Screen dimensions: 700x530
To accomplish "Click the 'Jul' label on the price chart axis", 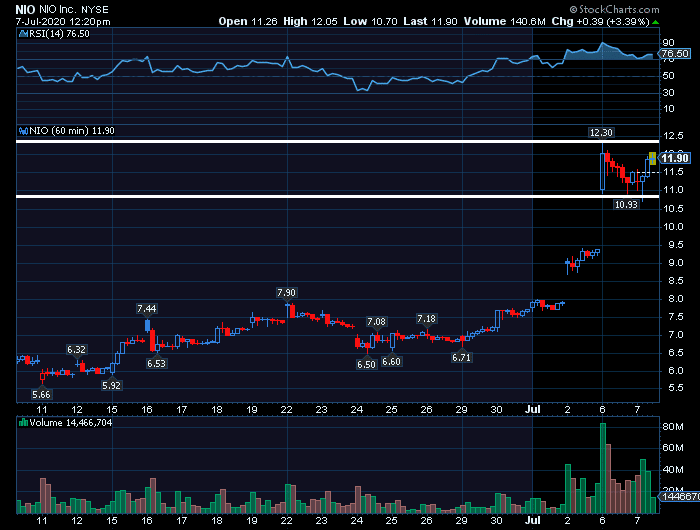I will pyautogui.click(x=533, y=409).
